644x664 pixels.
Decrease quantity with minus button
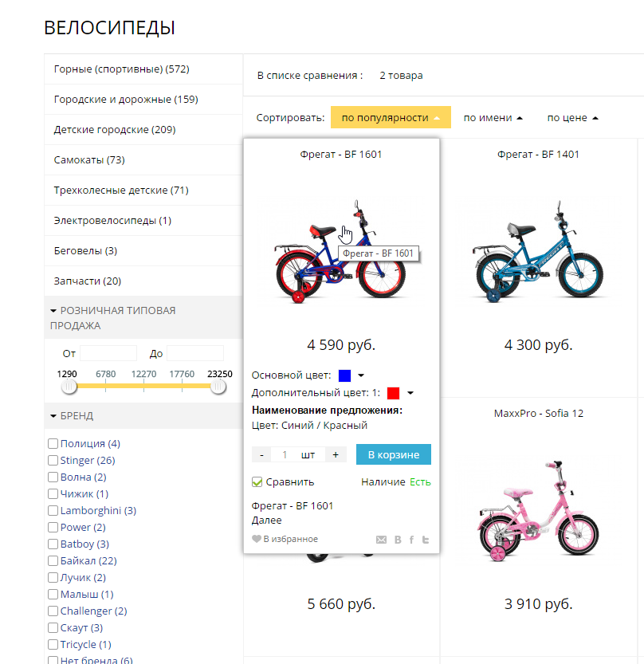tap(261, 455)
